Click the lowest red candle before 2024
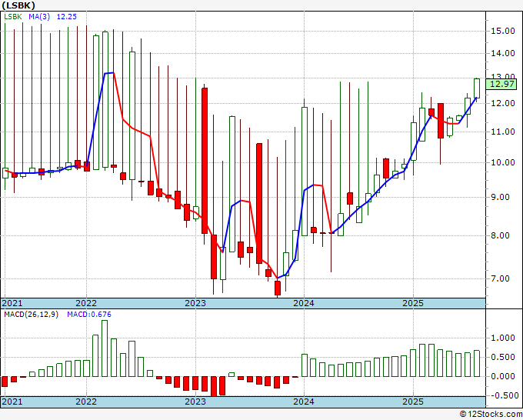Screen dimensions: 523x420 click(x=278, y=288)
